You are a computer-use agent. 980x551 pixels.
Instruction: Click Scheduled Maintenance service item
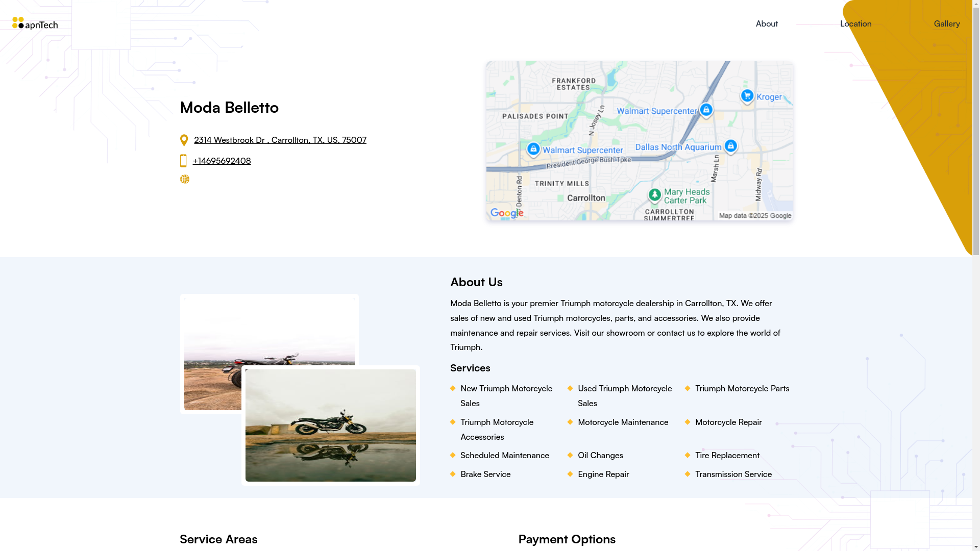pos(505,455)
